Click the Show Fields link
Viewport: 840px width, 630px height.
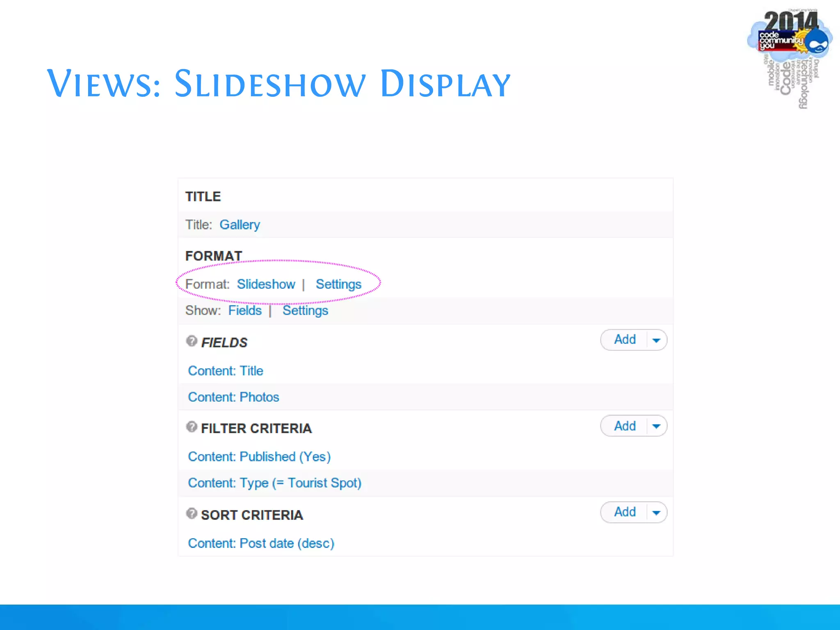[x=245, y=310]
